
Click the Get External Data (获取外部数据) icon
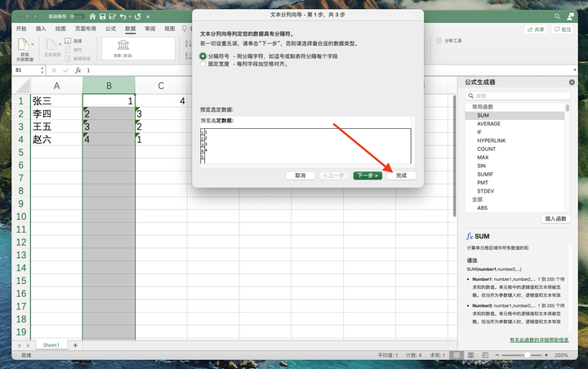(24, 49)
